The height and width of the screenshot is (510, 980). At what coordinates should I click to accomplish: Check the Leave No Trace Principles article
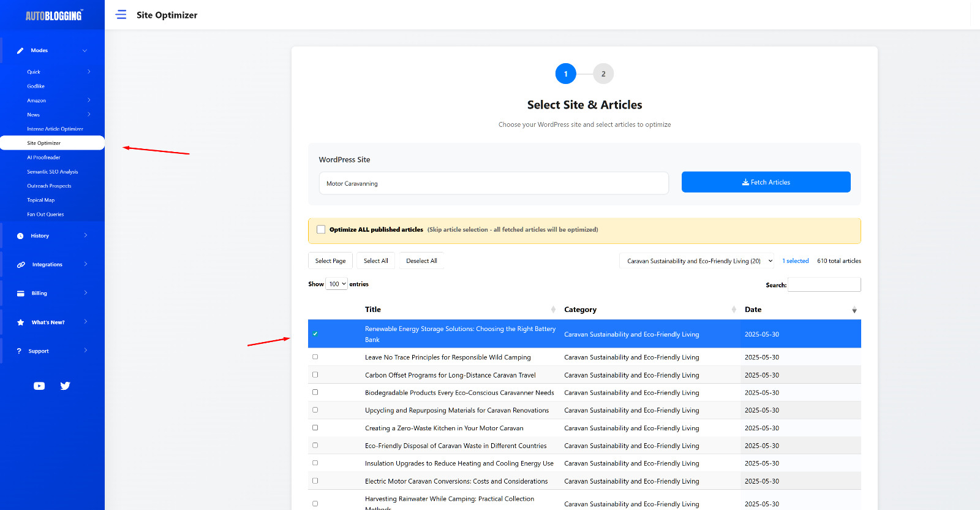315,357
